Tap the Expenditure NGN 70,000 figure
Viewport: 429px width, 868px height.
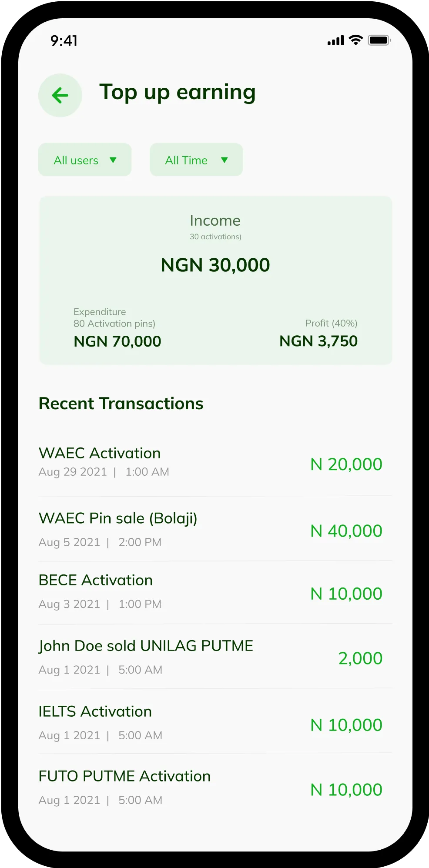(x=117, y=341)
